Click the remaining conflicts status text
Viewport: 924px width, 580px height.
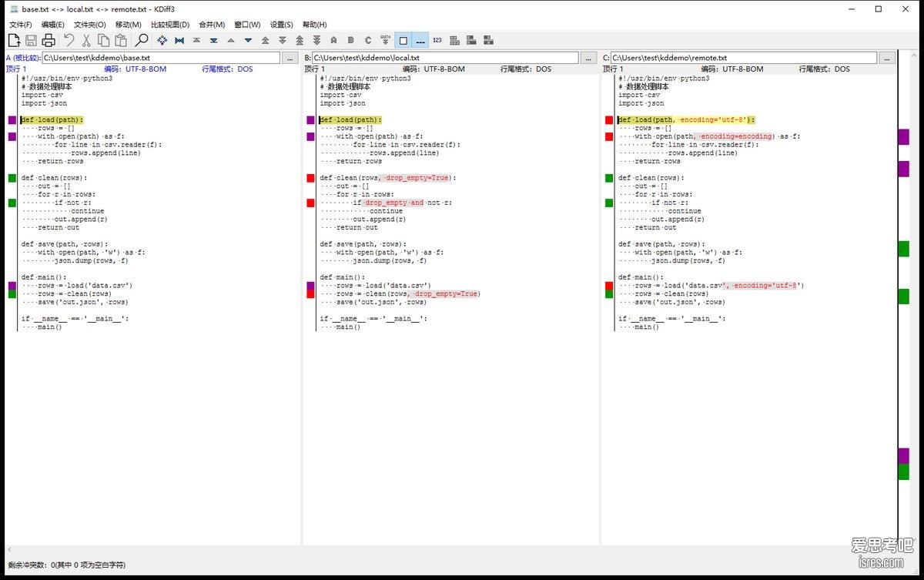pos(67,565)
